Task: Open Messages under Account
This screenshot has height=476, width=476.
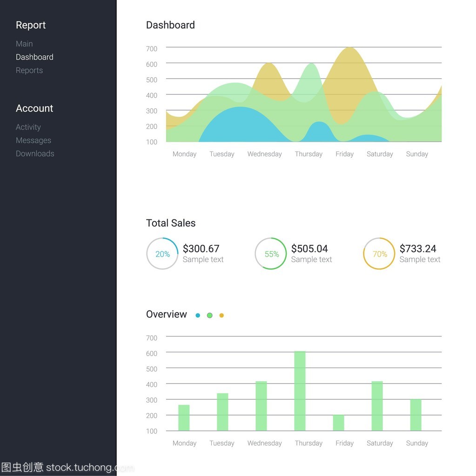Action: pyautogui.click(x=34, y=140)
